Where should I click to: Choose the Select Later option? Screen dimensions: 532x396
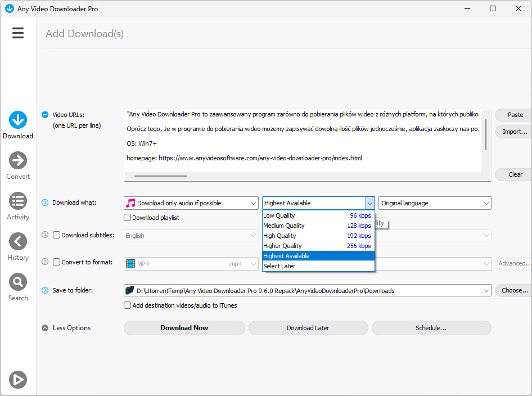point(318,266)
